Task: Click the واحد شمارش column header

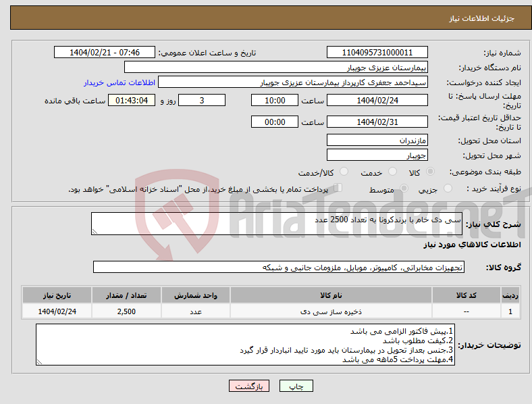Action: tap(196, 295)
